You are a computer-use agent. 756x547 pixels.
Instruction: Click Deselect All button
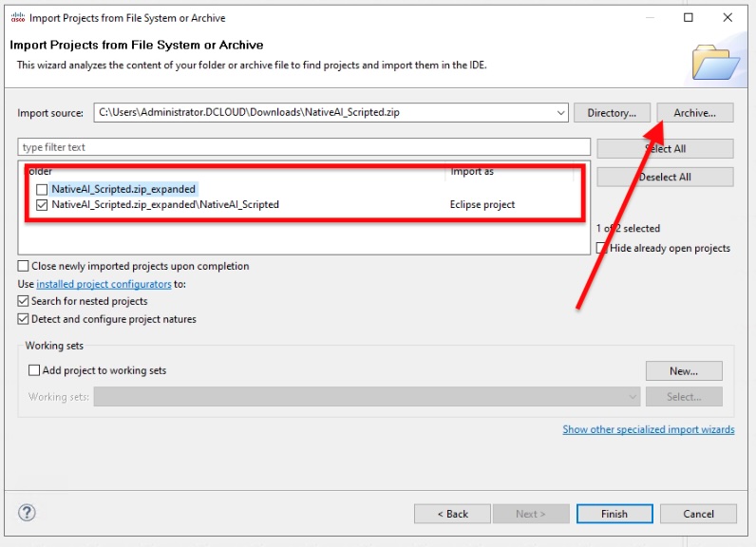(665, 177)
